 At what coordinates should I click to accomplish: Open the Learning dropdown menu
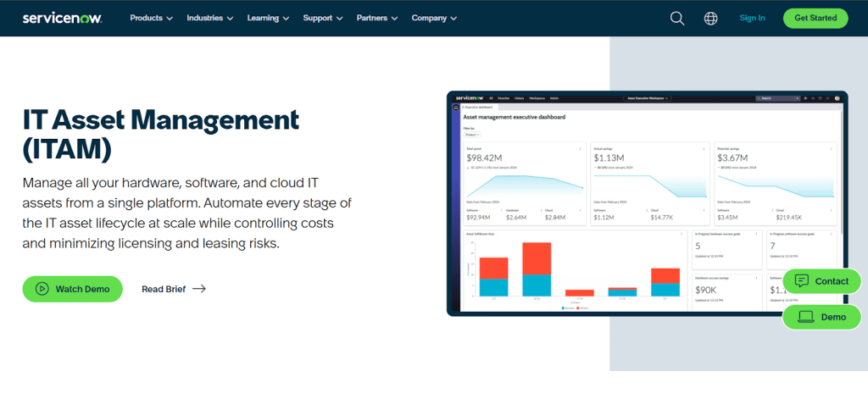[x=268, y=18]
